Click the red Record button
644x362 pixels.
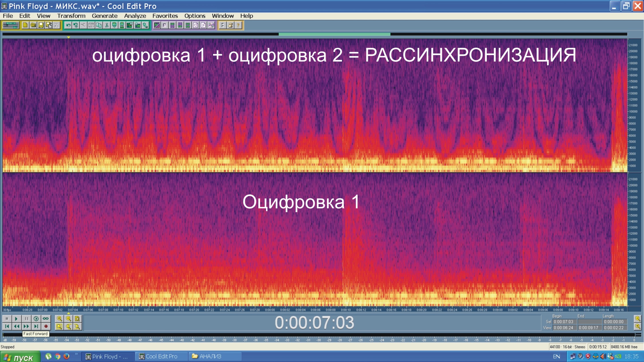point(46,326)
